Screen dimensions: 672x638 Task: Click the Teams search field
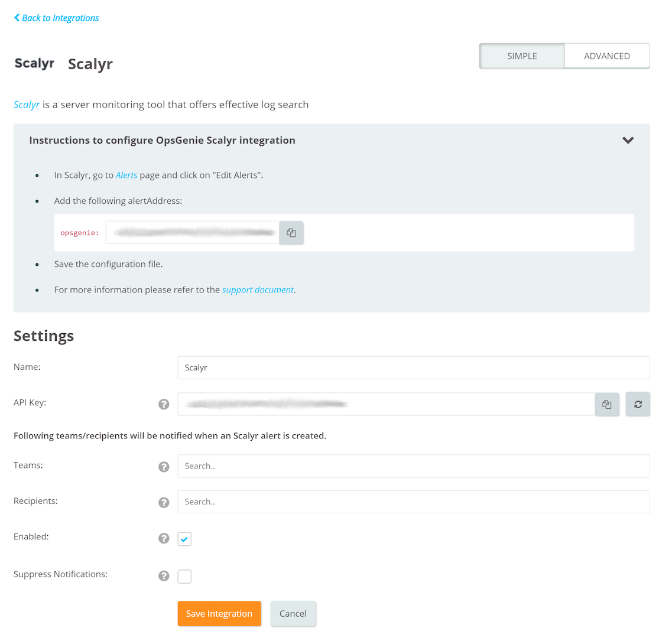tap(414, 466)
